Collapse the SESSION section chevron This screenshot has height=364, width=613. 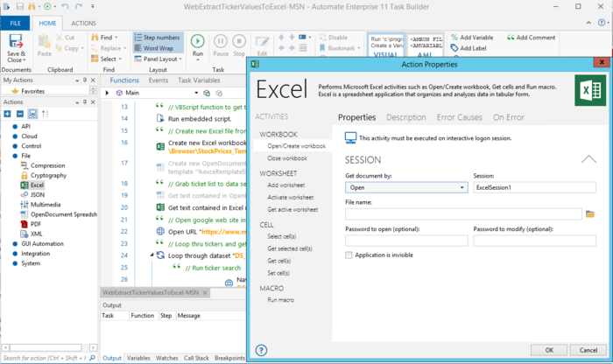click(588, 159)
